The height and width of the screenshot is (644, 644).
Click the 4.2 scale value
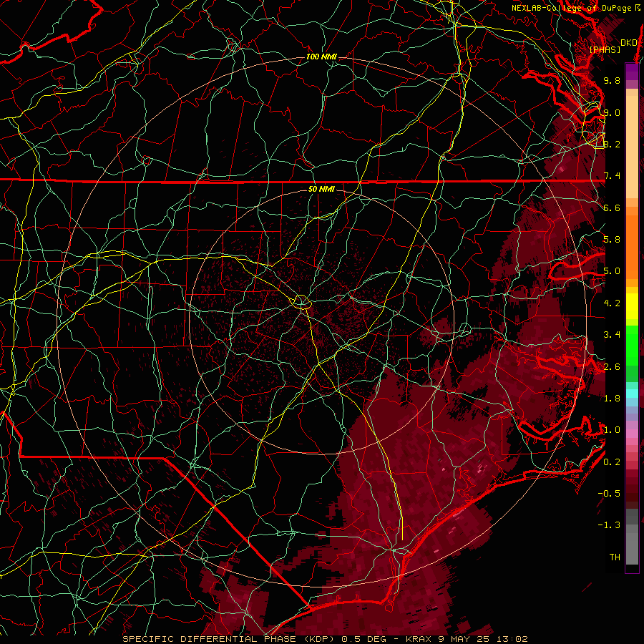click(x=612, y=303)
